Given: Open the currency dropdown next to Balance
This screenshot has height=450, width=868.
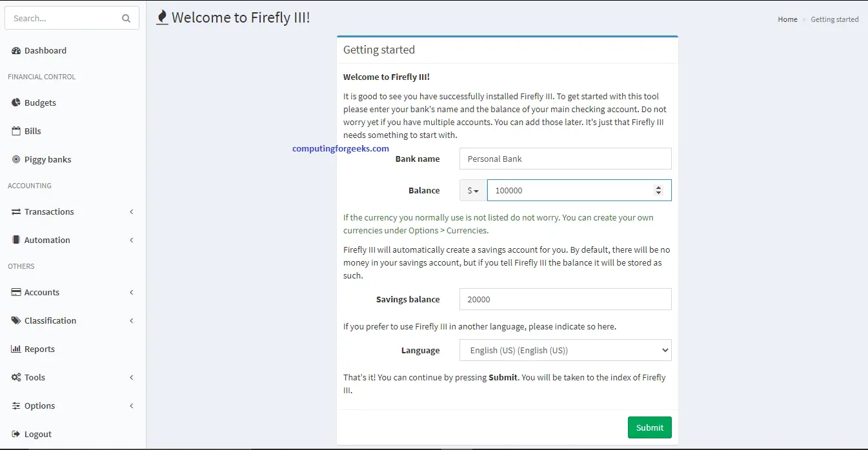Looking at the screenshot, I should coord(472,190).
